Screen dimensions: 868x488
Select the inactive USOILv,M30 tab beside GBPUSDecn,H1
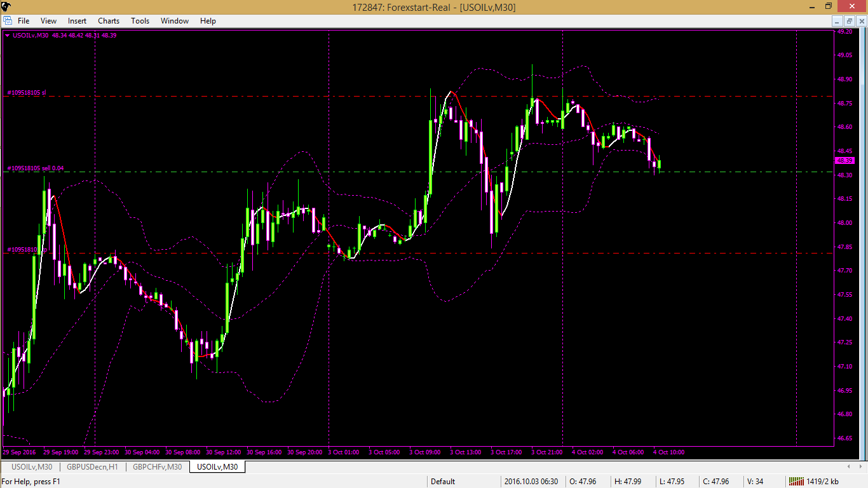pyautogui.click(x=32, y=467)
